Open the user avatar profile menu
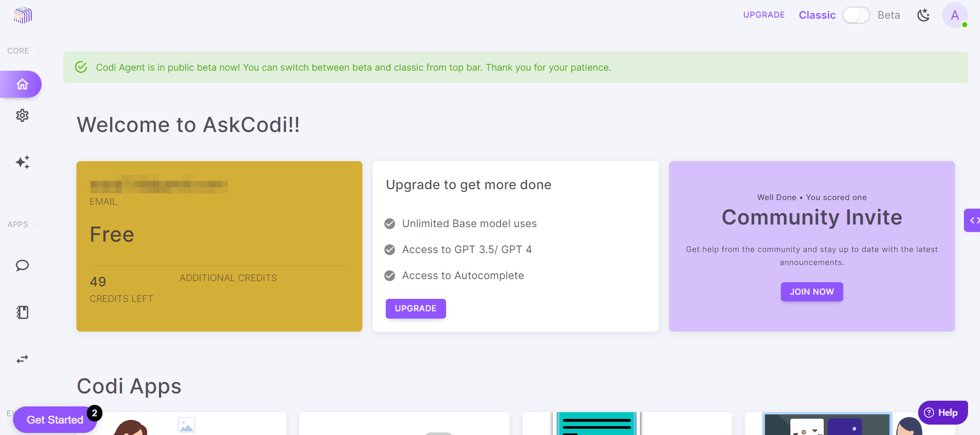The image size is (980, 435). point(955,15)
